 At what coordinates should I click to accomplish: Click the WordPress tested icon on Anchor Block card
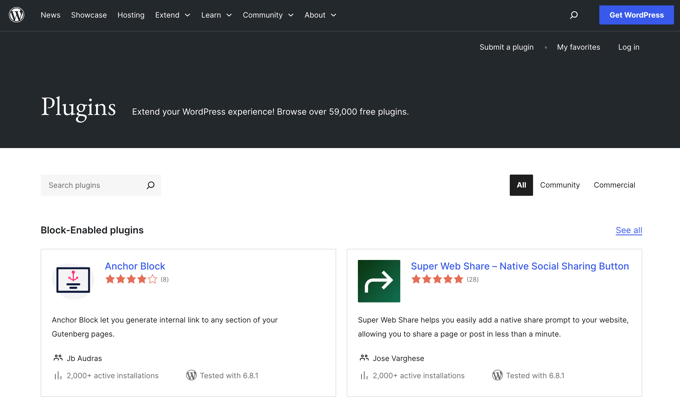click(191, 375)
